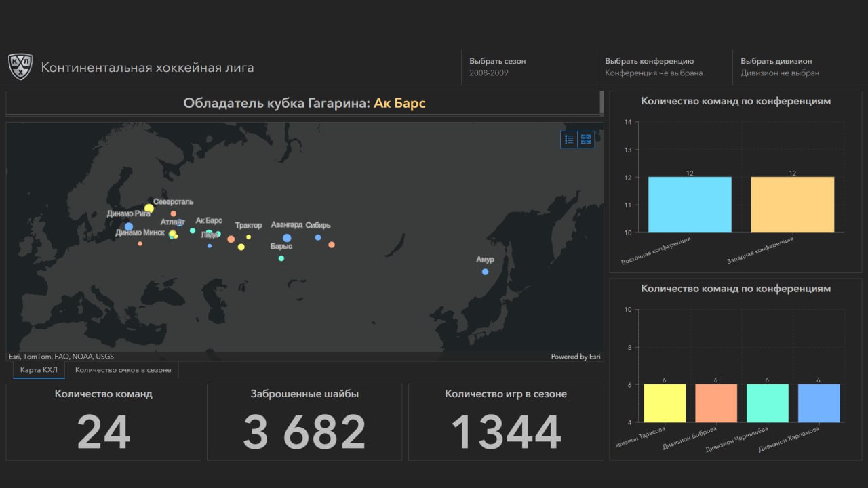Click the small blue marker below Лада

click(210, 245)
